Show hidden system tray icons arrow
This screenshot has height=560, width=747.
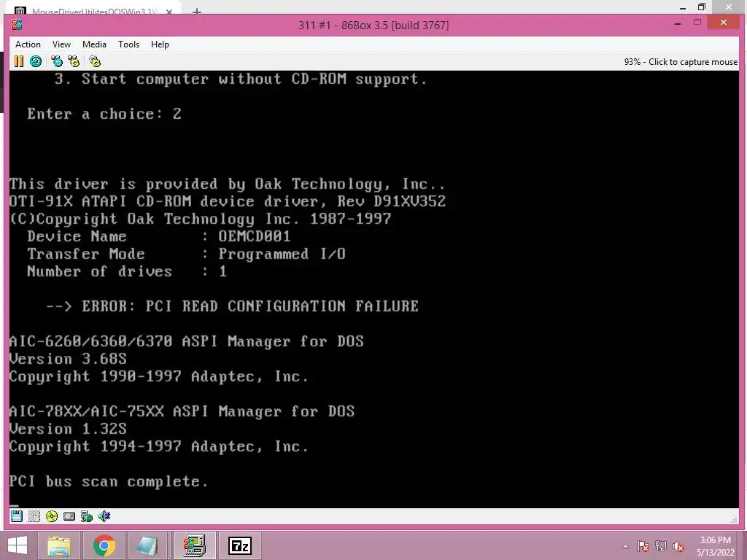pos(625,547)
